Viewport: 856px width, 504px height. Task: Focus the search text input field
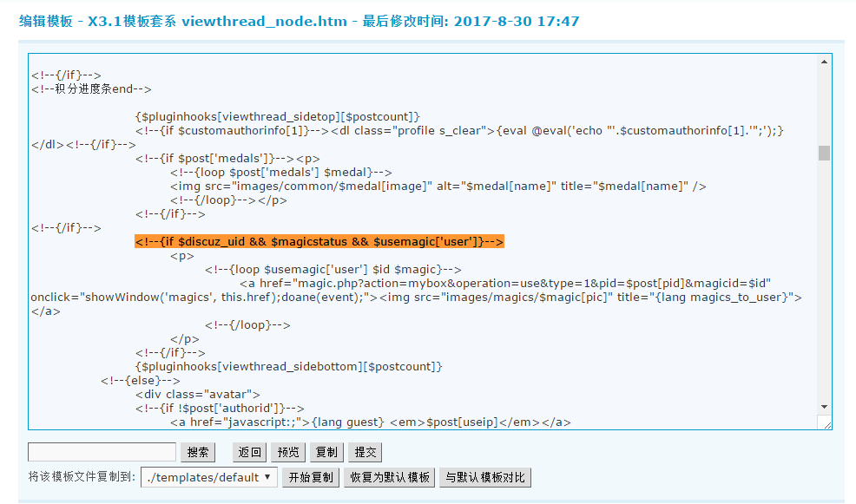[102, 452]
